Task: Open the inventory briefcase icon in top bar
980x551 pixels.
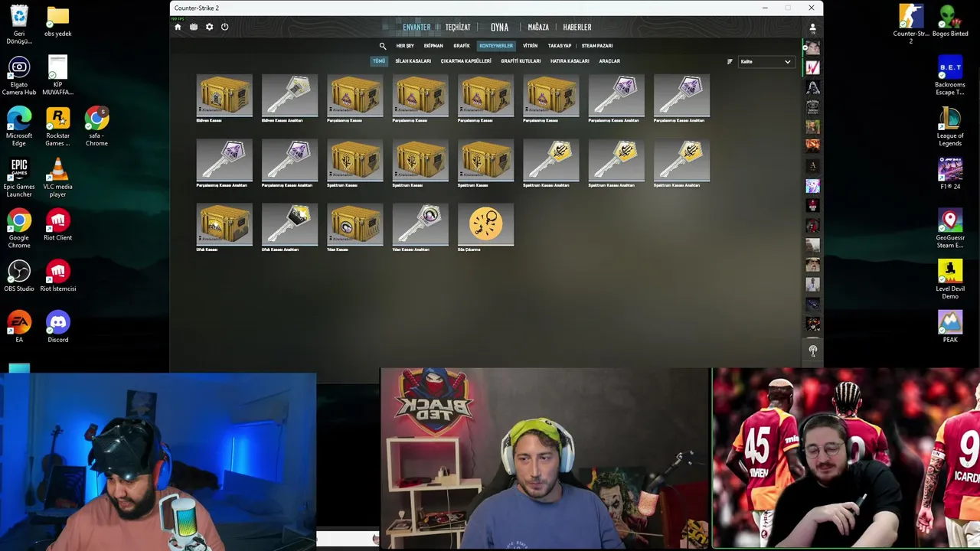Action: point(194,27)
